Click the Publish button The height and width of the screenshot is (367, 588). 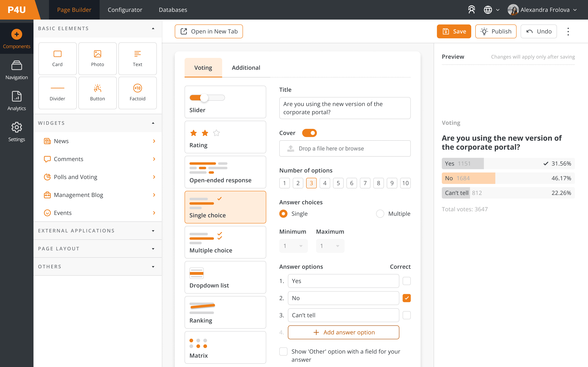tap(496, 32)
